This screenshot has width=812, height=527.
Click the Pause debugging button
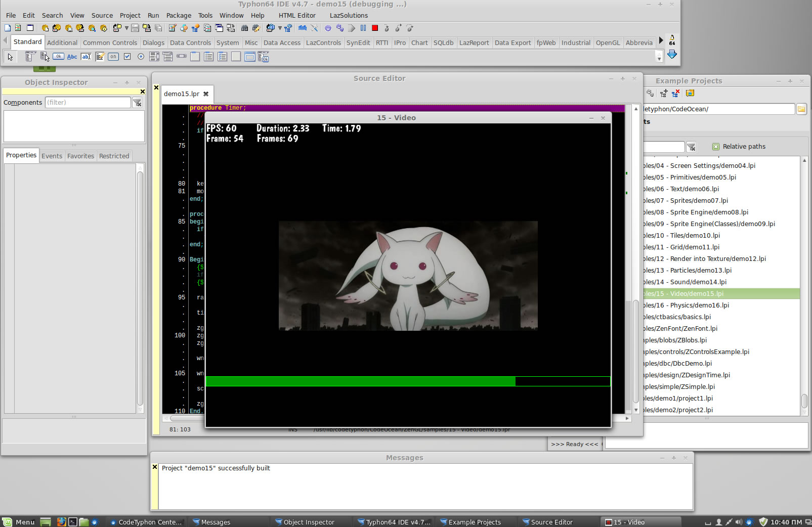(363, 28)
